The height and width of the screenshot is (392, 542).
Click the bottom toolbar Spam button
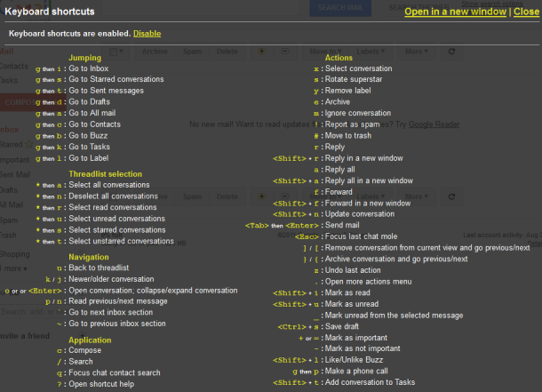click(192, 196)
